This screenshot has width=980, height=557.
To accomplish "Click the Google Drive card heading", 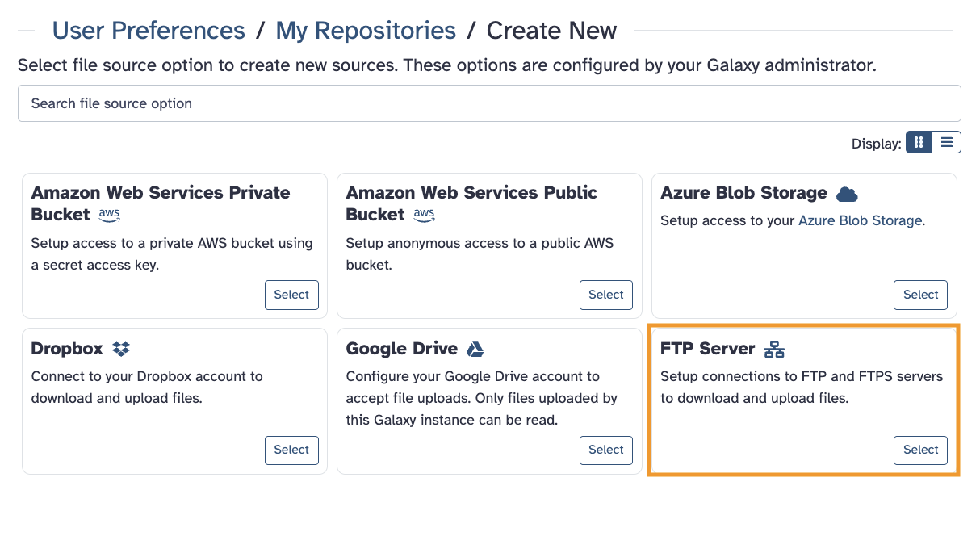I will 401,349.
